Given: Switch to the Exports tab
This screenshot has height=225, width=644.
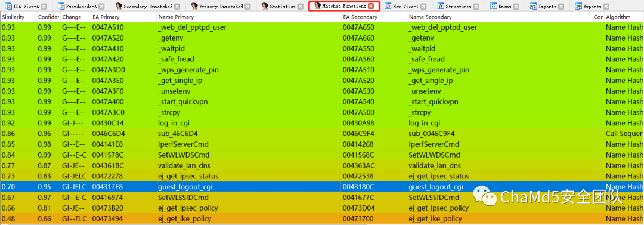Looking at the screenshot, I should (x=592, y=6).
